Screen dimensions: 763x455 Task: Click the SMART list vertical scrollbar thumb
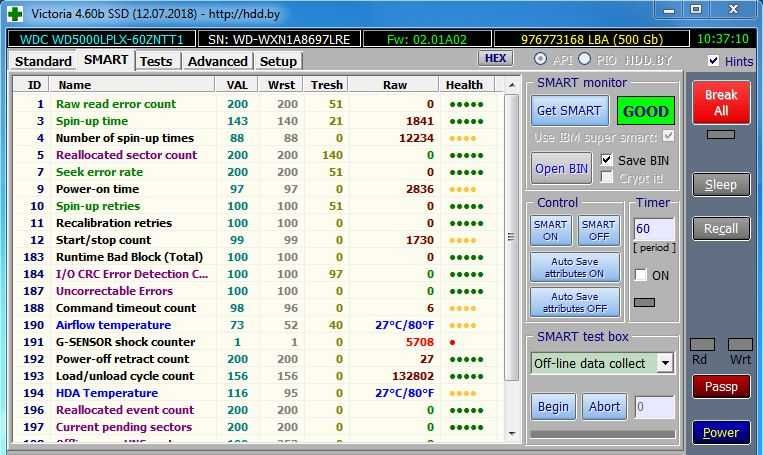point(511,237)
